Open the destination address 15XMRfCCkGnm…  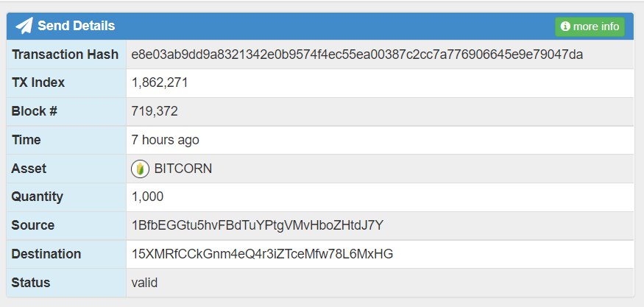pos(262,254)
